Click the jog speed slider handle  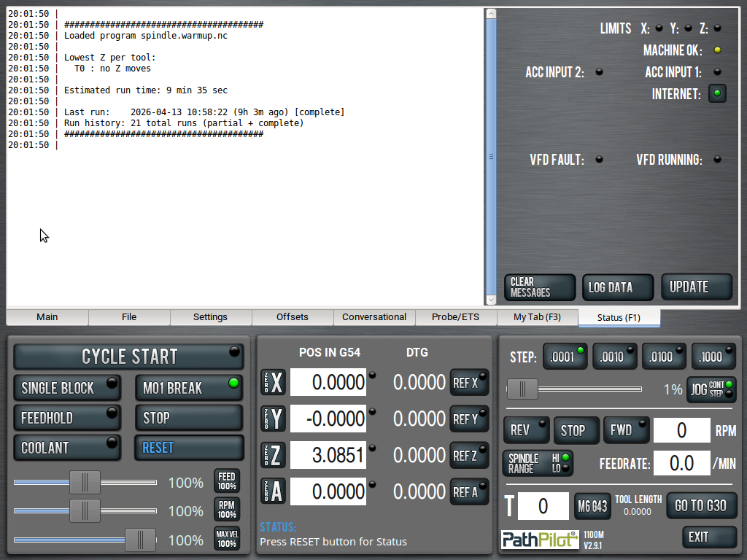pyautogui.click(x=522, y=389)
